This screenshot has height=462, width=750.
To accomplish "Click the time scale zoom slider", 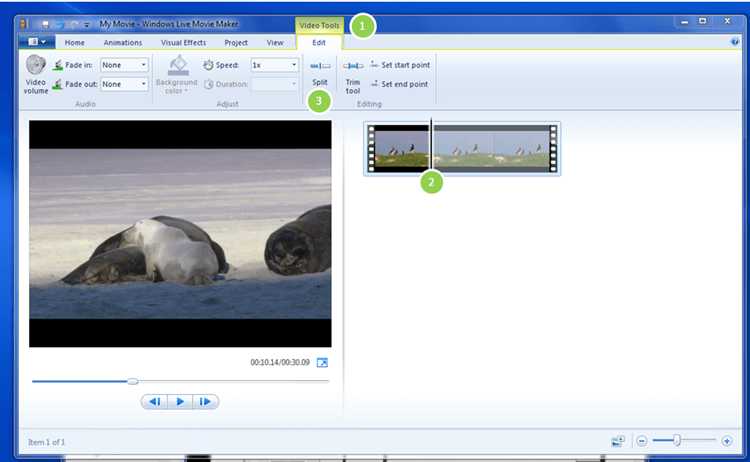I will coord(684,440).
